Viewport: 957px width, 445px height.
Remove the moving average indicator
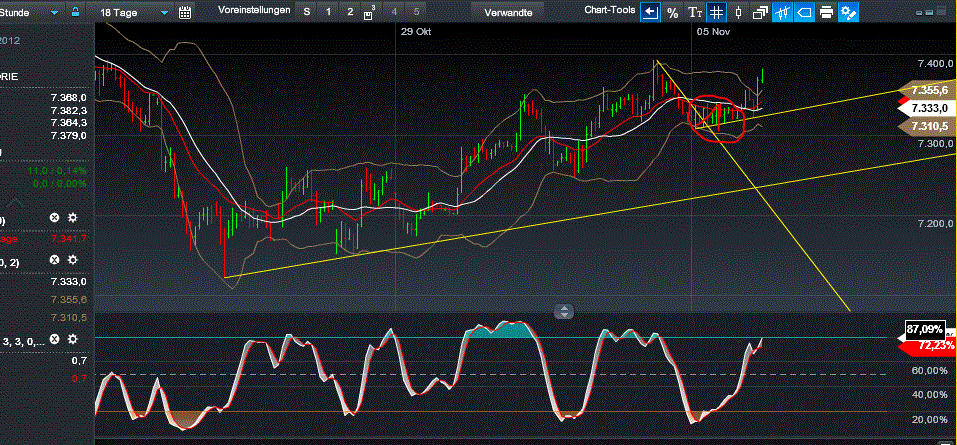point(54,217)
